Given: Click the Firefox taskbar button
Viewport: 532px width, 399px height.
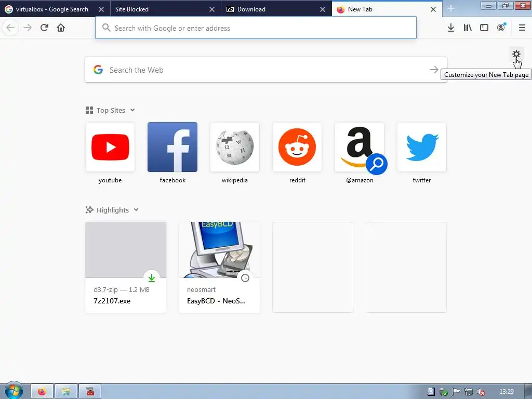Looking at the screenshot, I should [x=42, y=392].
